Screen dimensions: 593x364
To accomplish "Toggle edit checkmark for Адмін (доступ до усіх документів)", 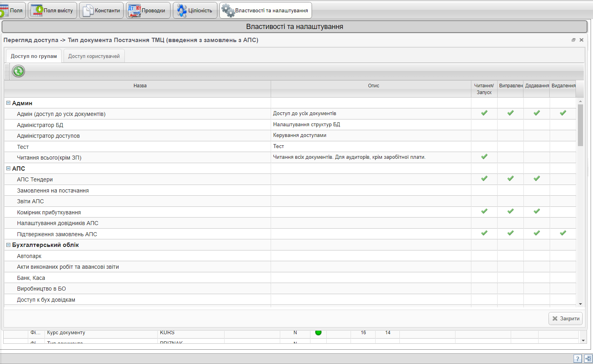I will tap(510, 113).
